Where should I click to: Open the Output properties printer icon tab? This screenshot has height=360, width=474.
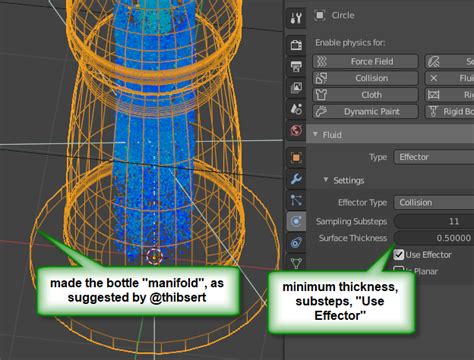(296, 66)
